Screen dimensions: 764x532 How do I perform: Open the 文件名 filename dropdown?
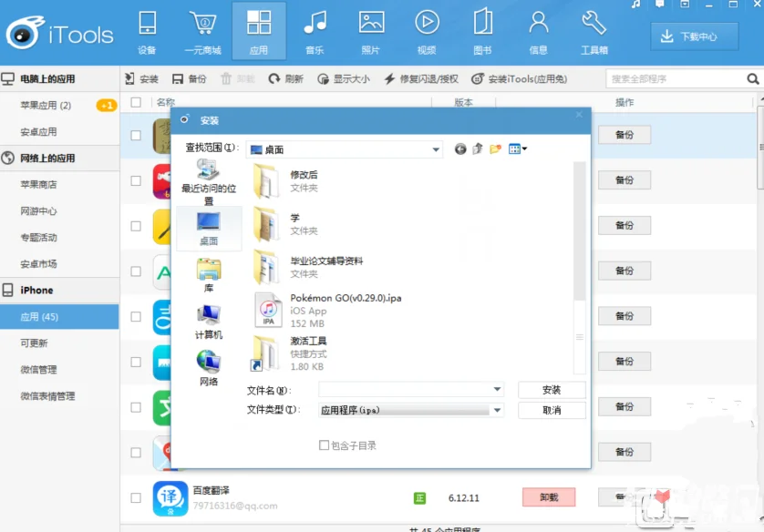497,389
